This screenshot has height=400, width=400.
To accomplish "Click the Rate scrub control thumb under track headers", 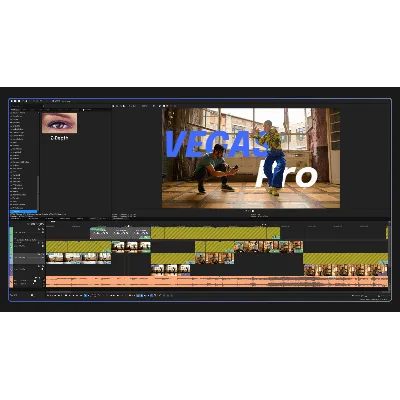I will [32, 295].
